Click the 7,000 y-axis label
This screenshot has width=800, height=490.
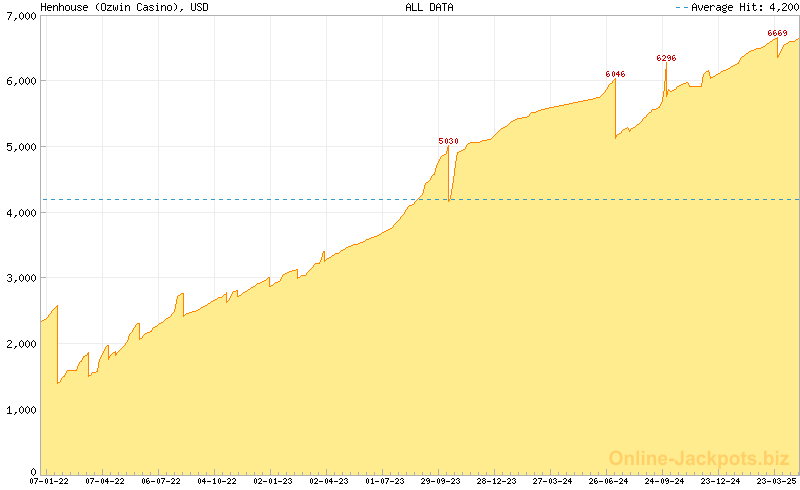(19, 15)
